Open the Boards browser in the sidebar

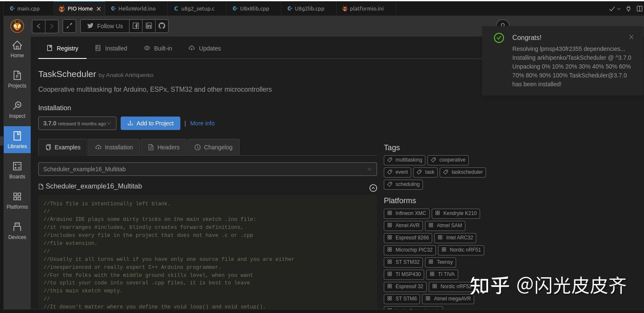[x=17, y=170]
